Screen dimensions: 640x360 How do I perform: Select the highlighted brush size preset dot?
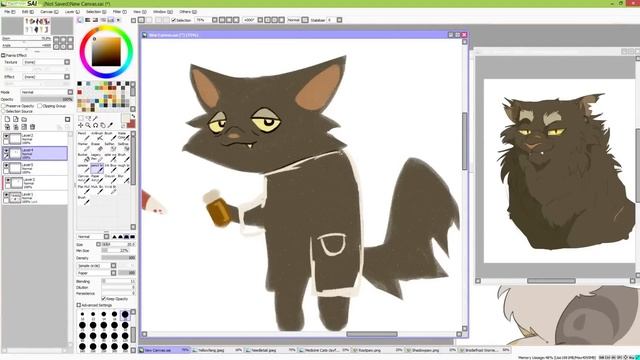125,314
